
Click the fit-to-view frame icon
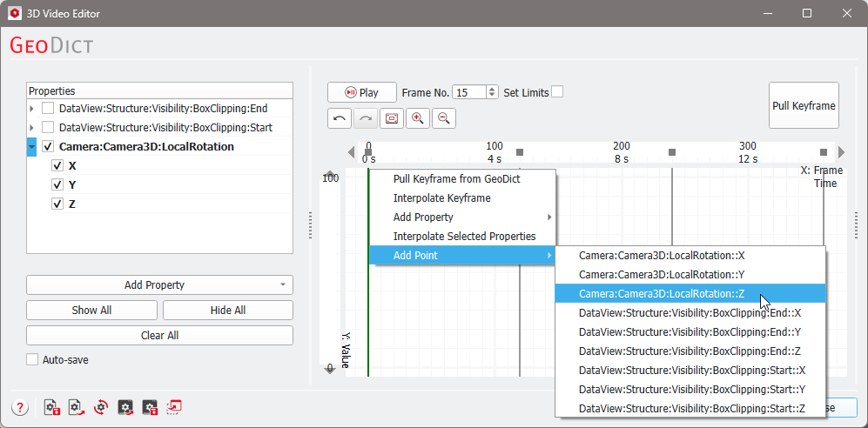392,118
